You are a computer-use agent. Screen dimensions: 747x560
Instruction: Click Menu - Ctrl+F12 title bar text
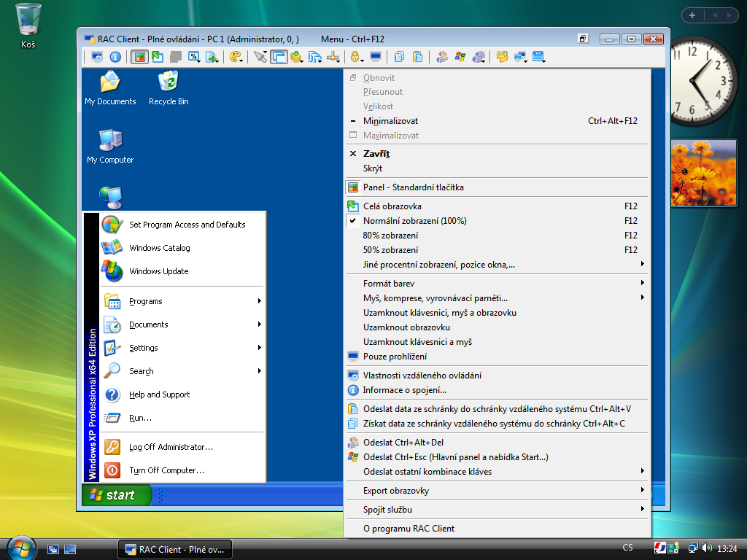352,39
